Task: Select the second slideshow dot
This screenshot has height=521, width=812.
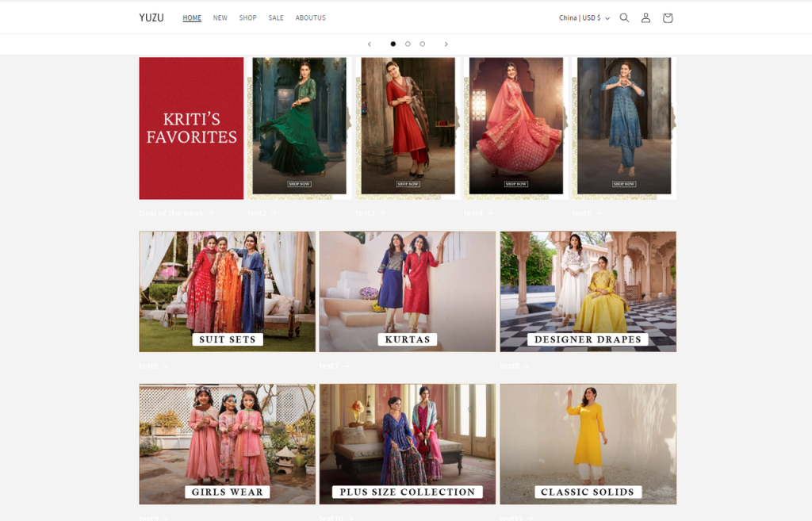Action: pyautogui.click(x=408, y=44)
